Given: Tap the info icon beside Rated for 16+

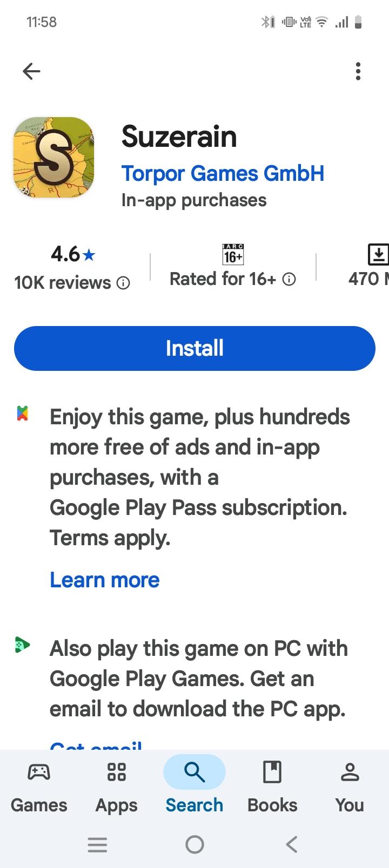Looking at the screenshot, I should [x=290, y=279].
